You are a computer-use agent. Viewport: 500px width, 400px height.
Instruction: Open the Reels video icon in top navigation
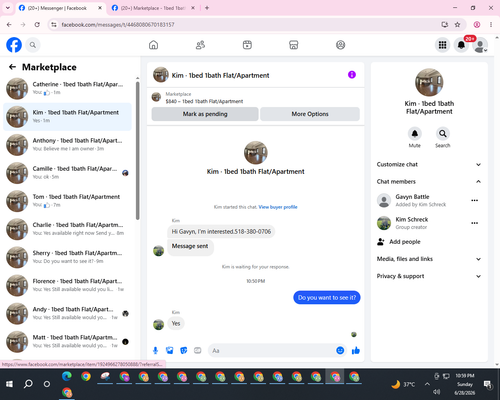(247, 45)
